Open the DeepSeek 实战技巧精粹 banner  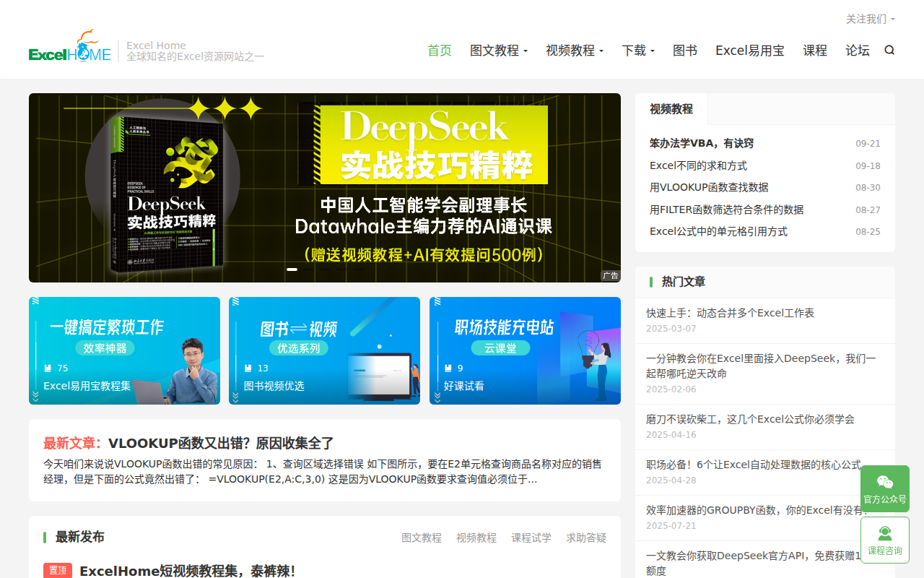[x=325, y=188]
